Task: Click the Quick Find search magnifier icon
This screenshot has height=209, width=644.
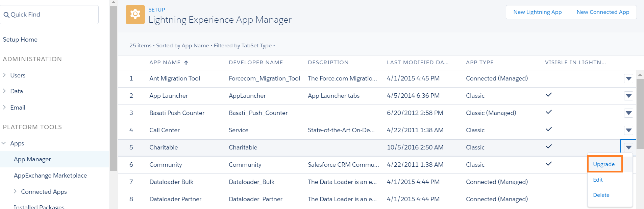Action: (x=6, y=15)
